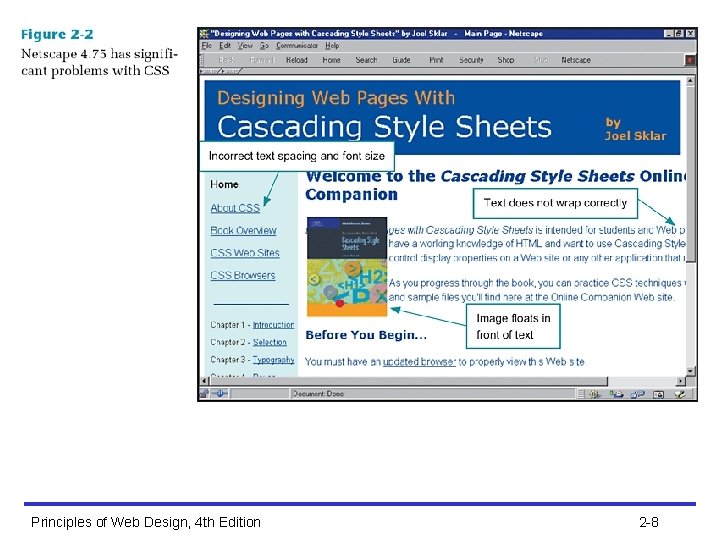Click the security lock icon in status bar
The width and height of the screenshot is (720, 540).
point(204,394)
